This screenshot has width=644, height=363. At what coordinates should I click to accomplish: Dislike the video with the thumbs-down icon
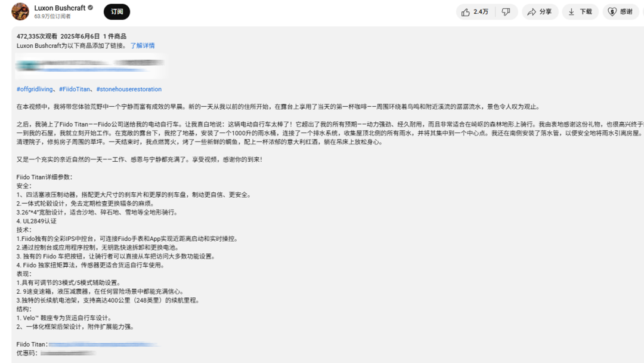click(x=506, y=12)
